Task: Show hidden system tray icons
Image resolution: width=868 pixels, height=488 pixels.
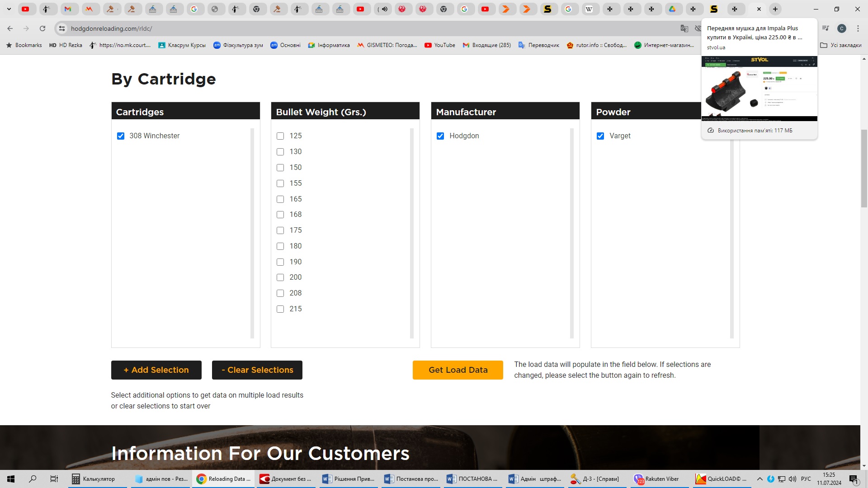Action: pos(759,479)
